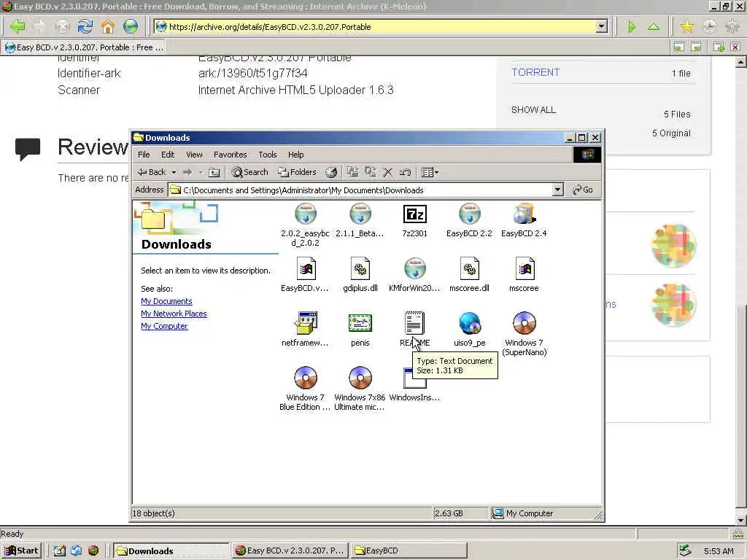Go up one folder level in Explorer

coord(214,172)
